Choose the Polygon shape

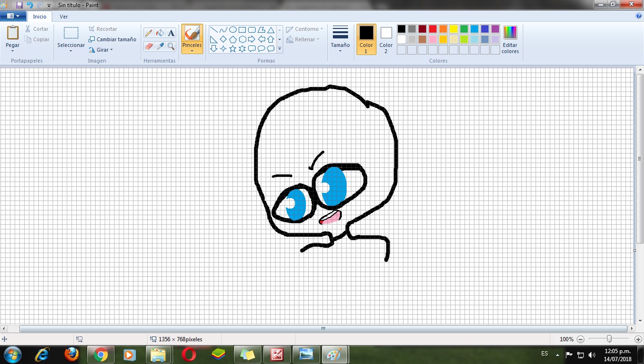pos(261,30)
